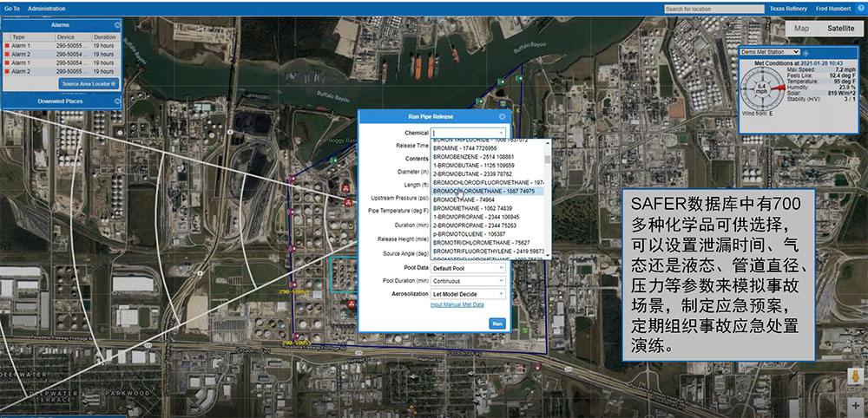Sort alarms by Duration column header
This screenshot has height=418, width=868.
(105, 37)
